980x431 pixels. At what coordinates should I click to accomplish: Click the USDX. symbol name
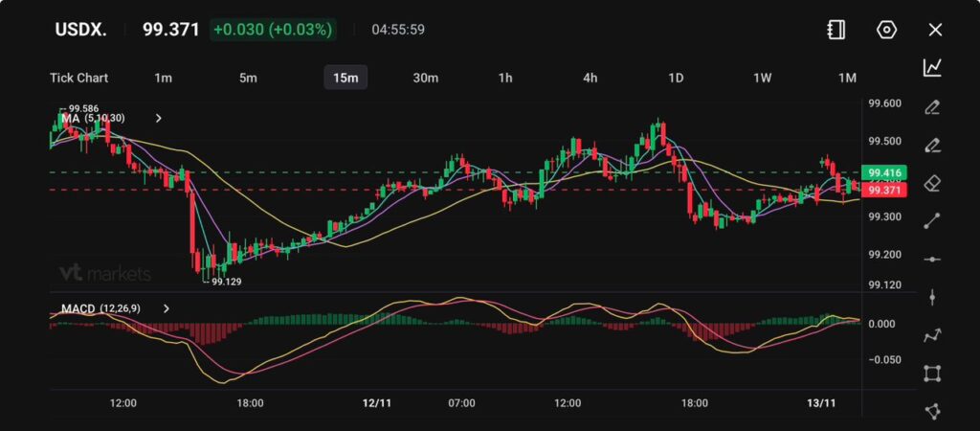click(79, 30)
